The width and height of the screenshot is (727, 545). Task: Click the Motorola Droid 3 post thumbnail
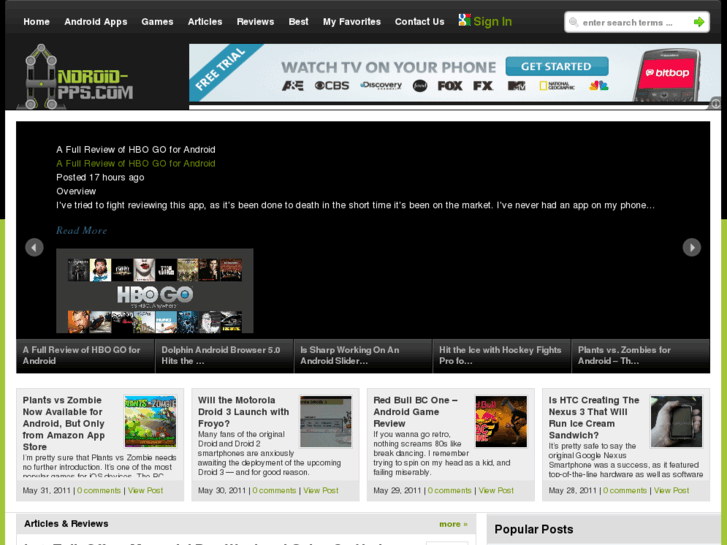click(x=325, y=421)
